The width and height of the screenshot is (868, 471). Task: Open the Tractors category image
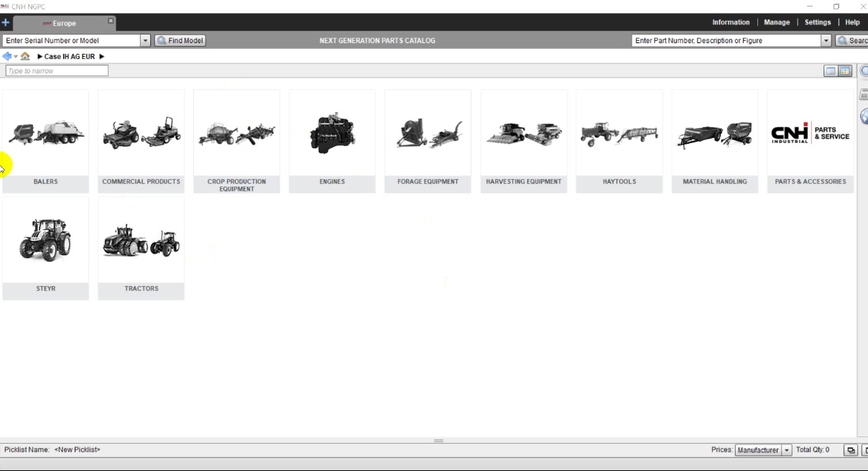141,239
